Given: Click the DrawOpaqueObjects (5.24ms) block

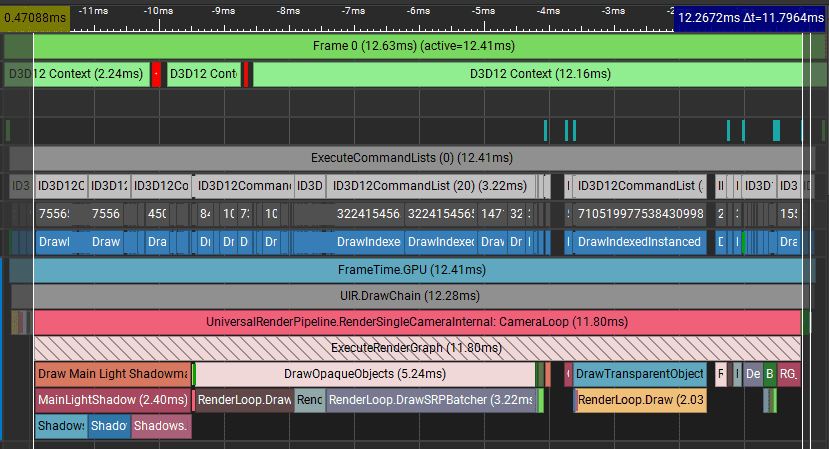Looking at the screenshot, I should pyautogui.click(x=365, y=374).
